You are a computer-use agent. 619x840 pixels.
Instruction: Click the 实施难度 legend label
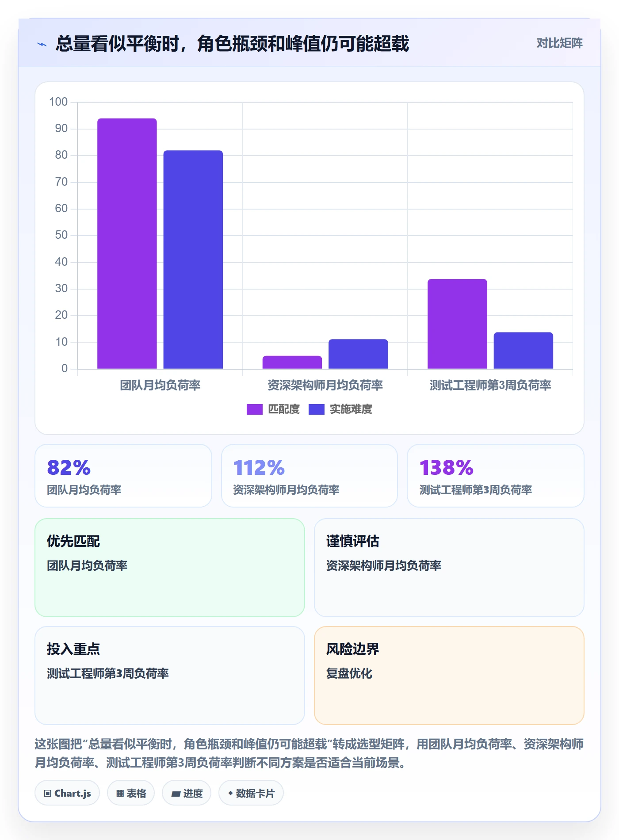(351, 409)
